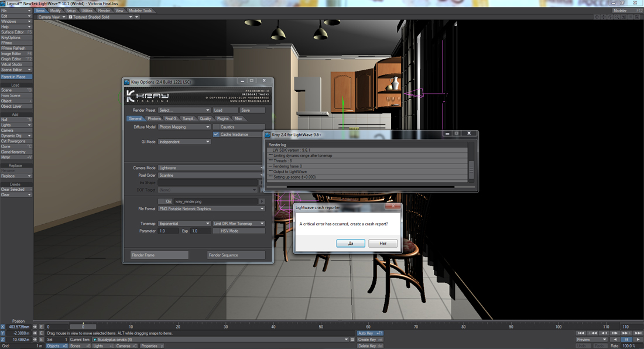Uncheck the Cache Irradiance checkbox
The height and width of the screenshot is (349, 644).
(216, 135)
